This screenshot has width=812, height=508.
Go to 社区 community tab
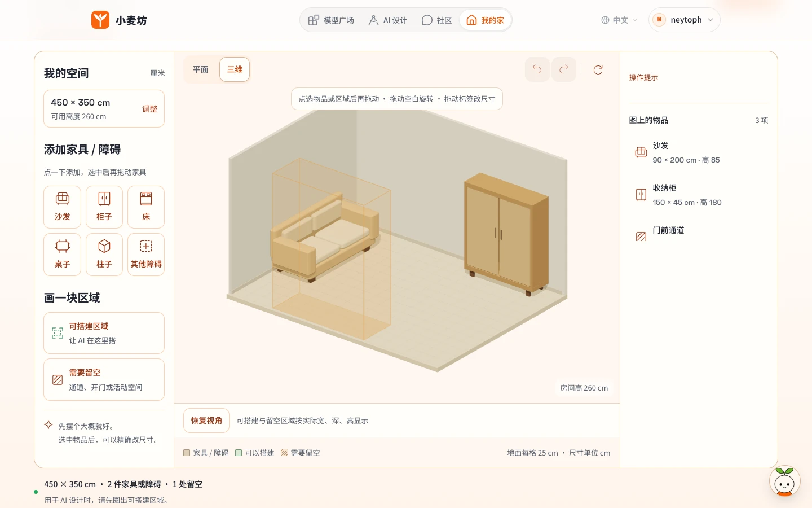tap(436, 20)
